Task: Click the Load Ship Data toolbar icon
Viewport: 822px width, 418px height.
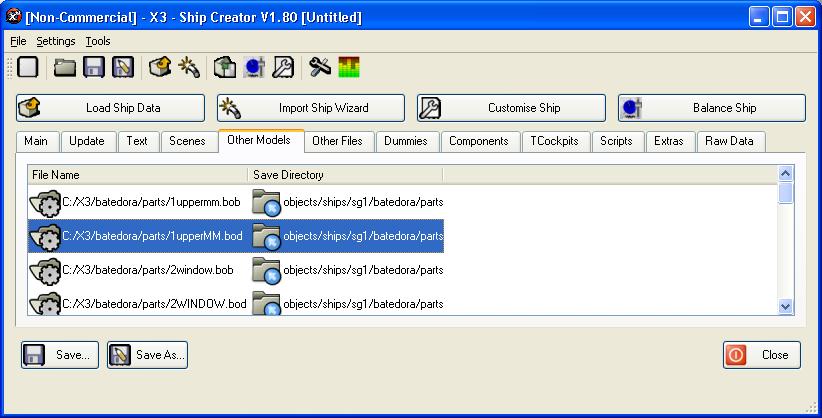Action: coord(160,67)
